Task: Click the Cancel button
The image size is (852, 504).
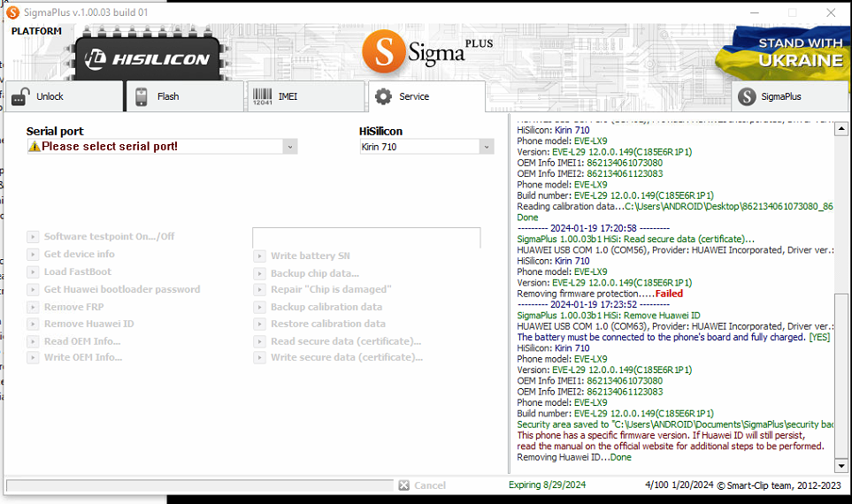Action: (x=422, y=485)
